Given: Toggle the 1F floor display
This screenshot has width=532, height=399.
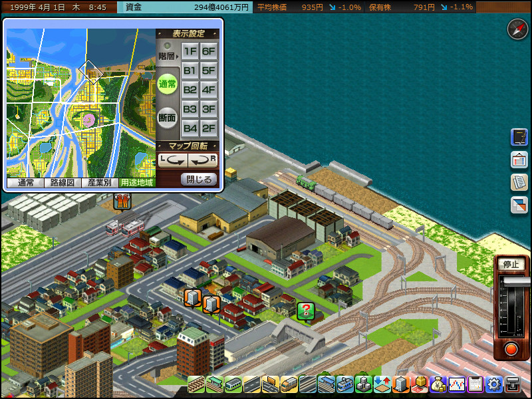Looking at the screenshot, I should (190, 51).
